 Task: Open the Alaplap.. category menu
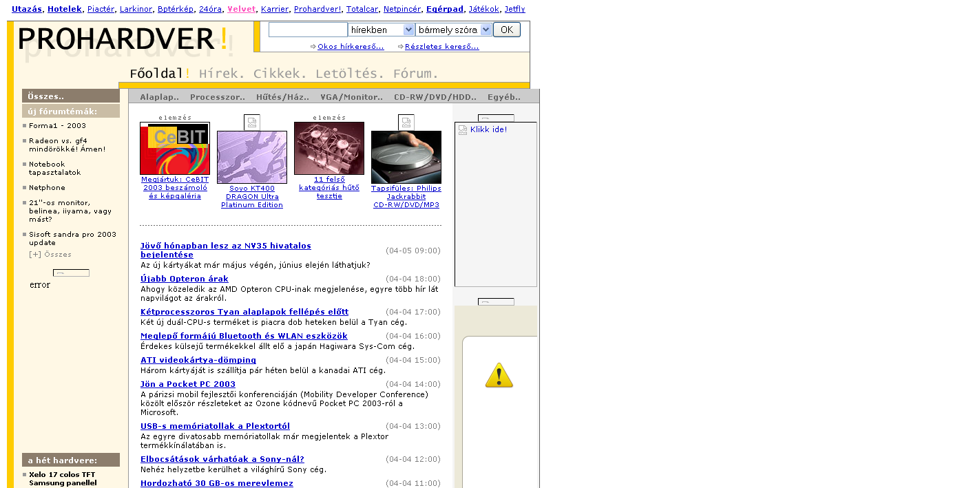[159, 97]
